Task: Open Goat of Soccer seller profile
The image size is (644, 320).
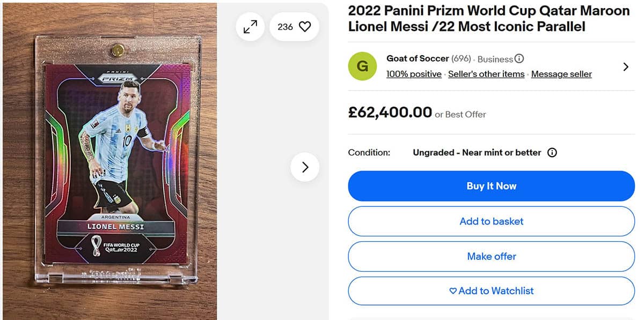Action: coord(417,58)
